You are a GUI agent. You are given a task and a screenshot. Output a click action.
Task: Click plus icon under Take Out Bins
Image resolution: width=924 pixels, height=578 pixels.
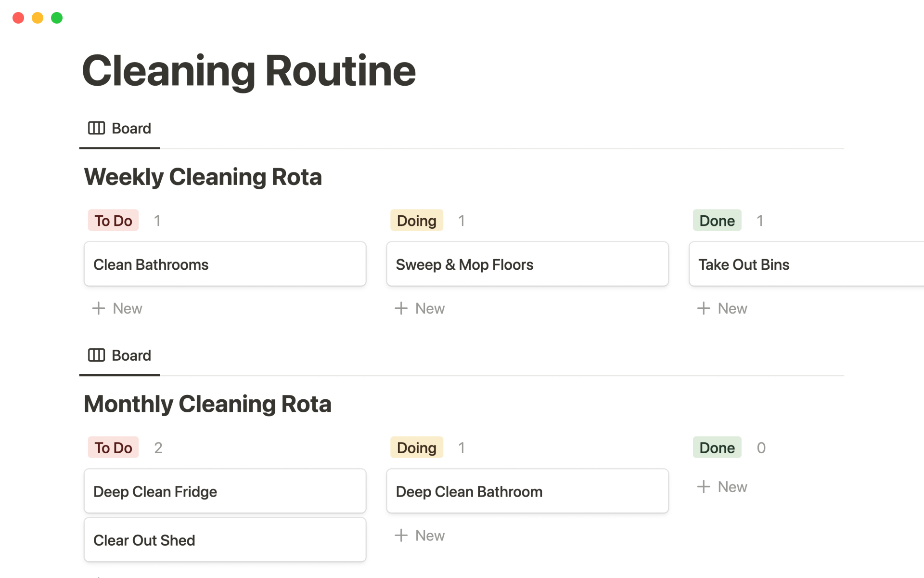point(704,308)
